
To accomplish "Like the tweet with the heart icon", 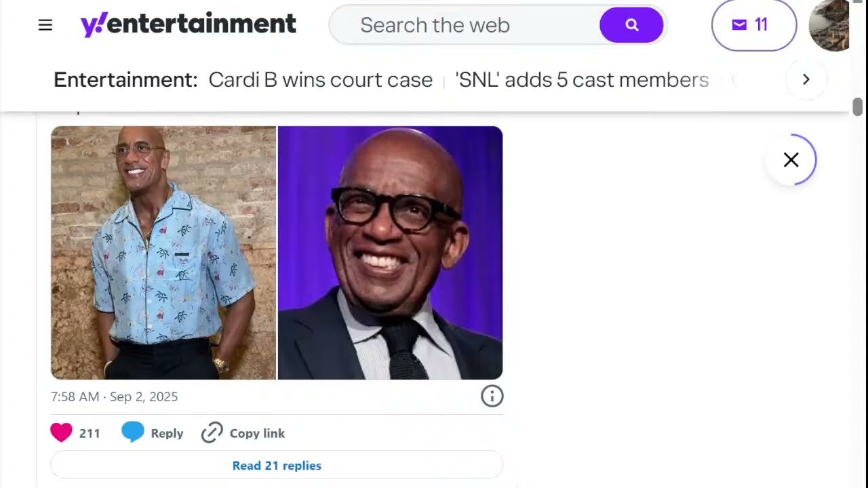I will pyautogui.click(x=61, y=432).
